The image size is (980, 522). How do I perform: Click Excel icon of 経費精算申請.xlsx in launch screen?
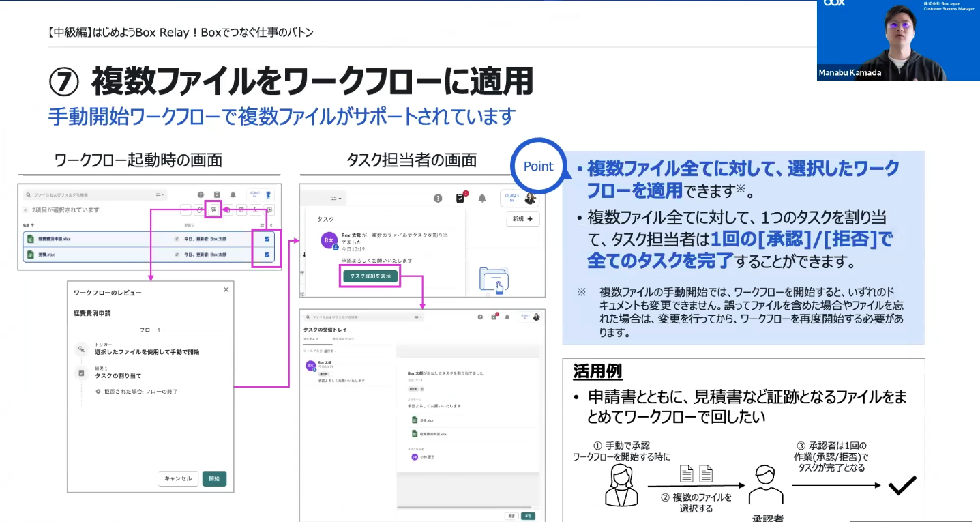point(31,239)
